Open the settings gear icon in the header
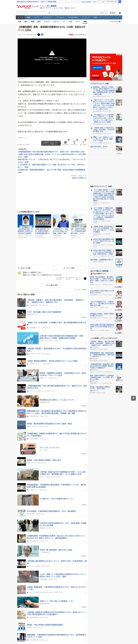Viewport: 138px width, 644px height. click(x=120, y=13)
